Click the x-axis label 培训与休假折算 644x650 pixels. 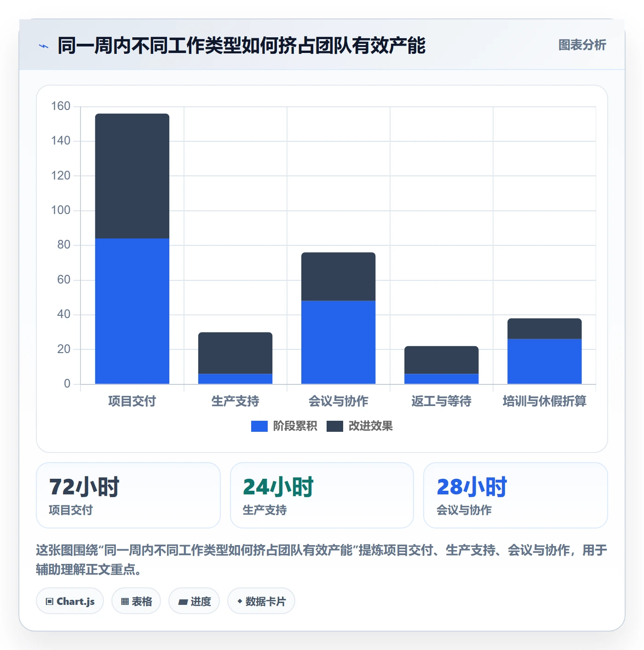pos(544,401)
